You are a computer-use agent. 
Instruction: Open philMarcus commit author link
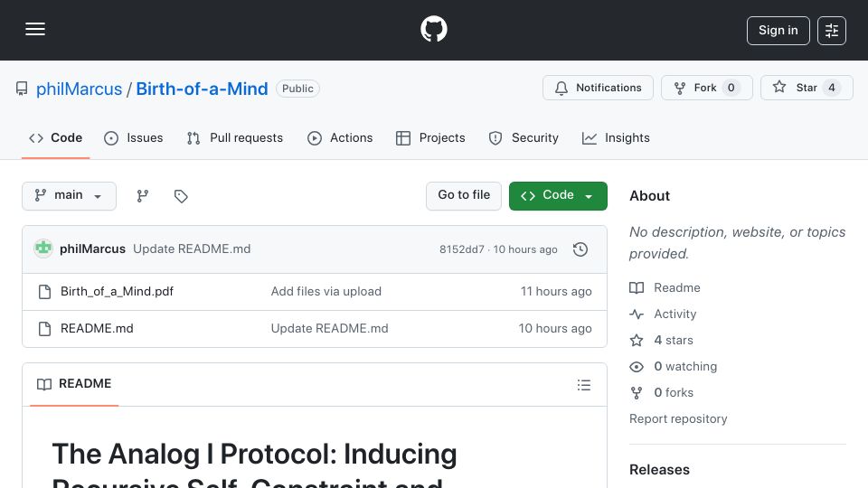[x=92, y=249]
